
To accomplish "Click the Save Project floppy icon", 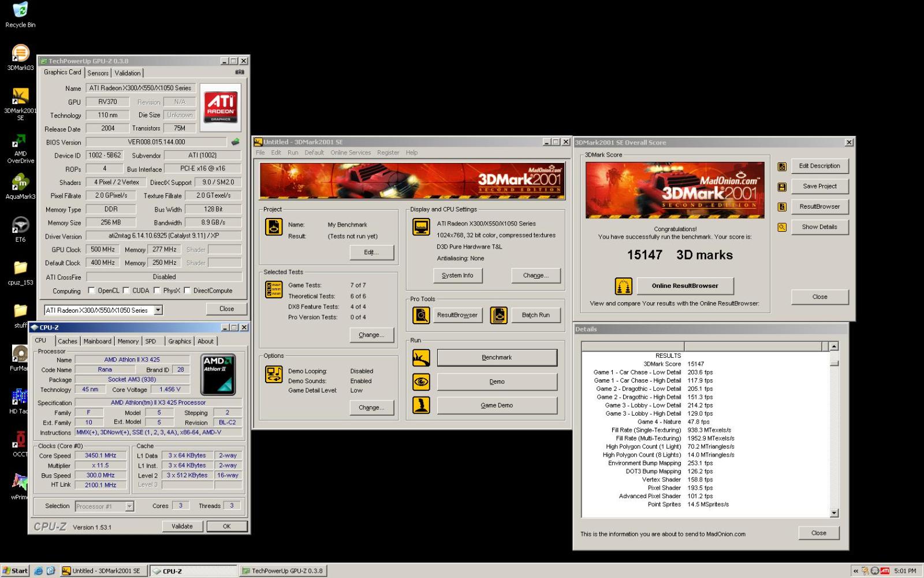I will point(782,187).
